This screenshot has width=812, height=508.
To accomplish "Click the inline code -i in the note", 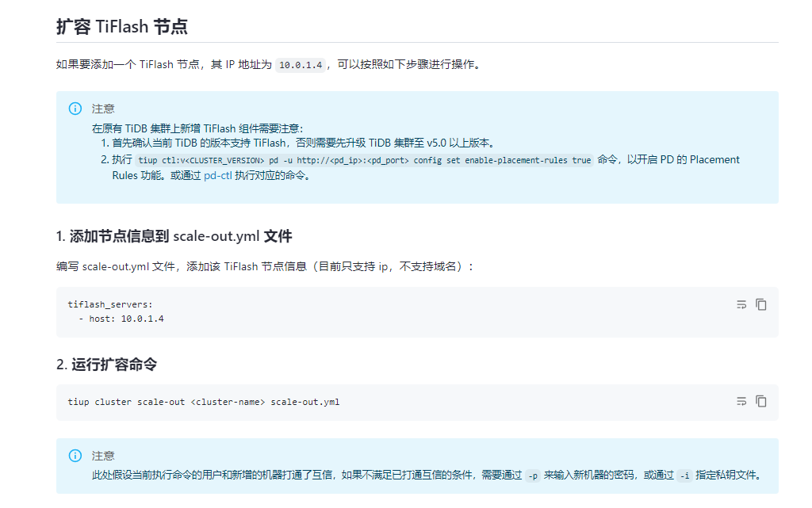I will (684, 476).
